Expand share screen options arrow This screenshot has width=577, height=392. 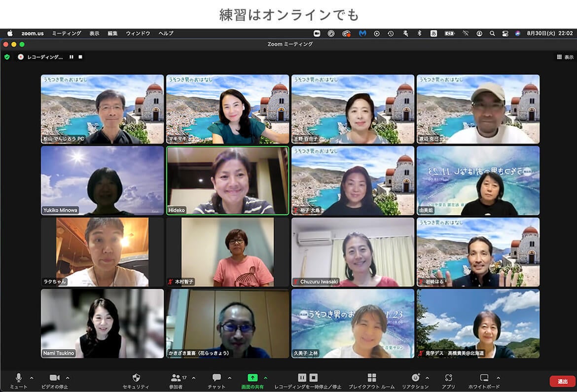266,378
